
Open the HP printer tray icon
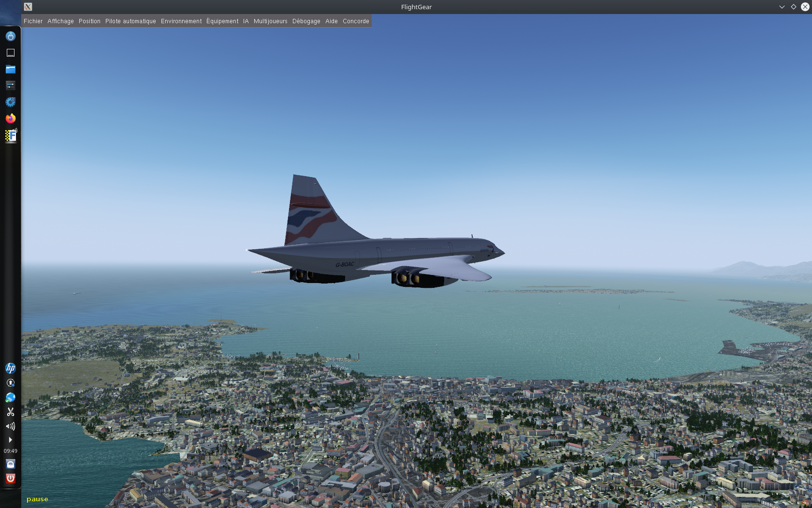[11, 368]
